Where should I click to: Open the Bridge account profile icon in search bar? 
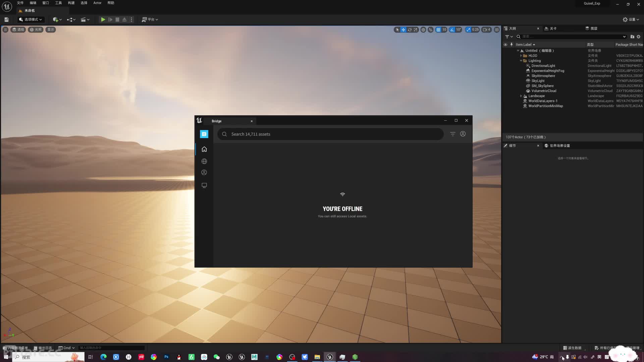463,134
